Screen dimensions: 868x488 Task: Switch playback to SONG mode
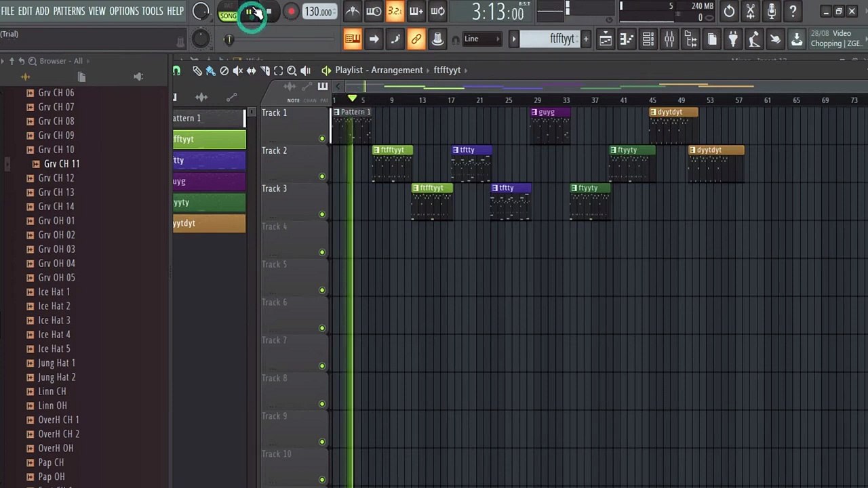point(229,15)
